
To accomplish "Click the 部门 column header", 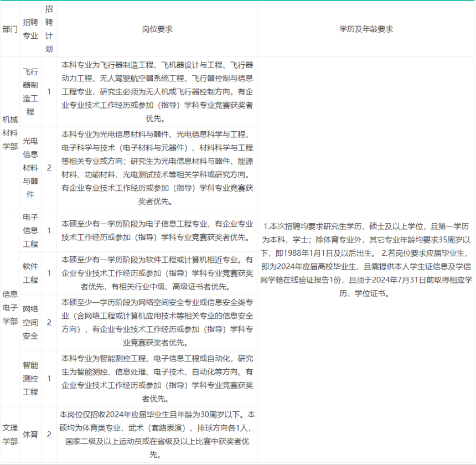I will 10,29.
